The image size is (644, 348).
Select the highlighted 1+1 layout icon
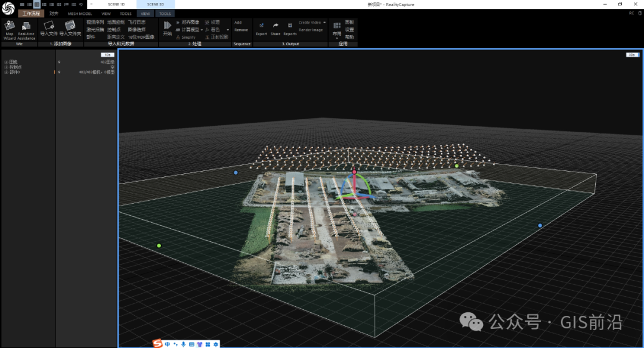click(37, 4)
